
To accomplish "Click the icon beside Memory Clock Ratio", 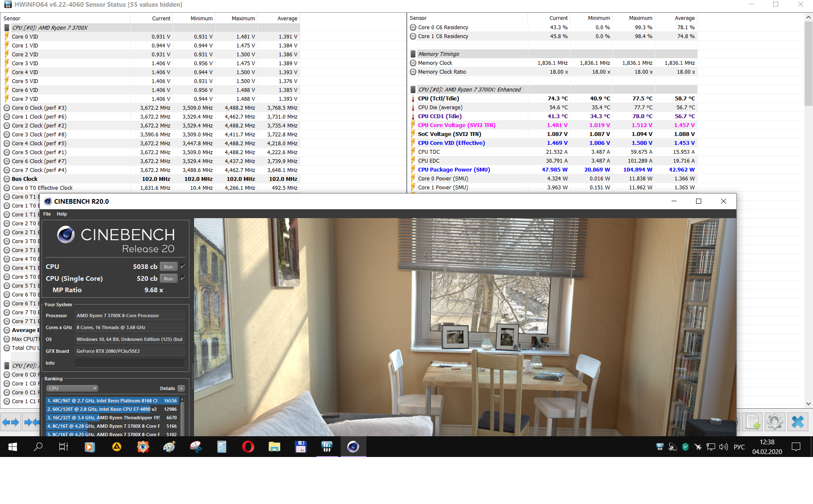I will coord(413,72).
